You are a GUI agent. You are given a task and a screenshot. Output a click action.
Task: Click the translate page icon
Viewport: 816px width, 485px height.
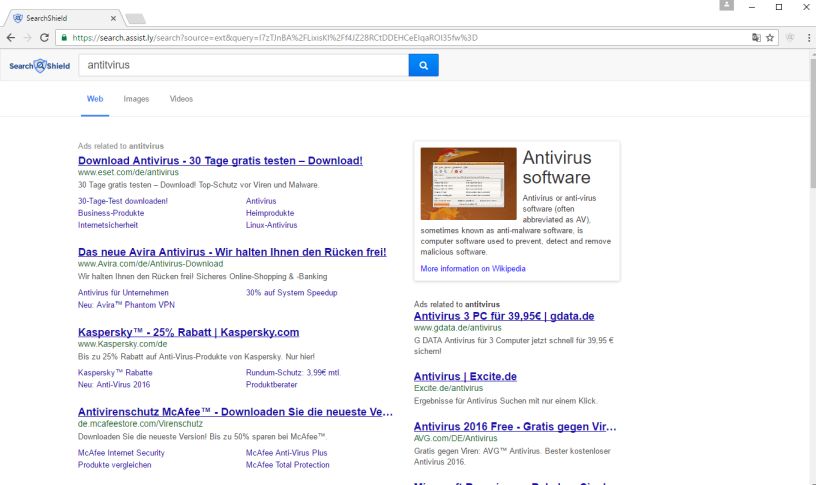756,37
